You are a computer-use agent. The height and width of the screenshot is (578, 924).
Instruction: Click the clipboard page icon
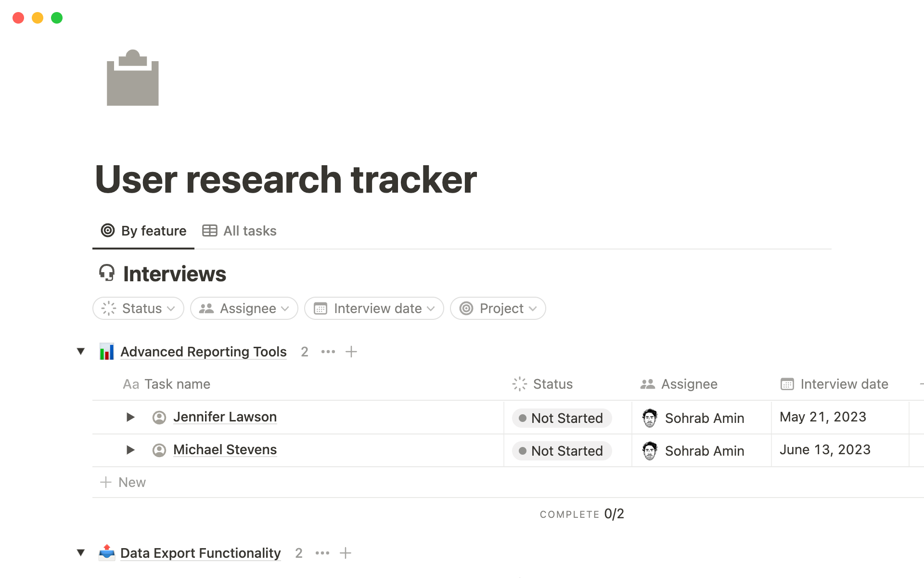coord(132,78)
